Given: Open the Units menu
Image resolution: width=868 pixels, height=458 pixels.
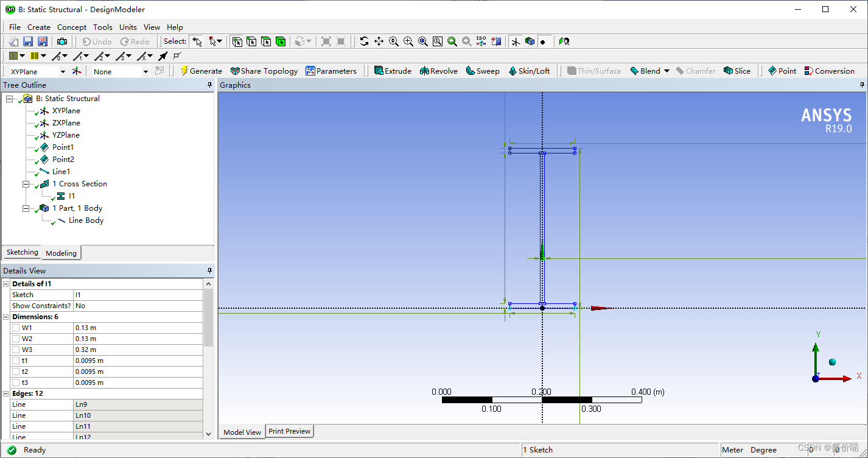Looking at the screenshot, I should tap(128, 27).
